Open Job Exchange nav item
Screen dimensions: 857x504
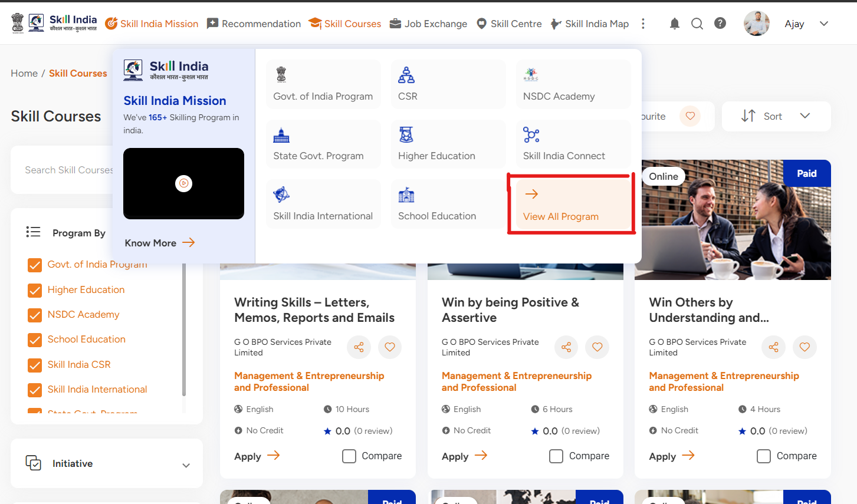[428, 24]
